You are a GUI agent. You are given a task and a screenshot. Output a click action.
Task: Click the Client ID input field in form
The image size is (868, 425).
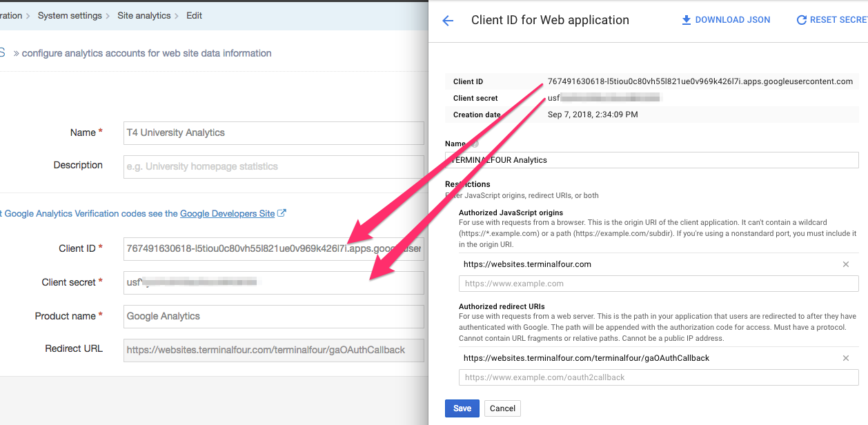click(273, 248)
